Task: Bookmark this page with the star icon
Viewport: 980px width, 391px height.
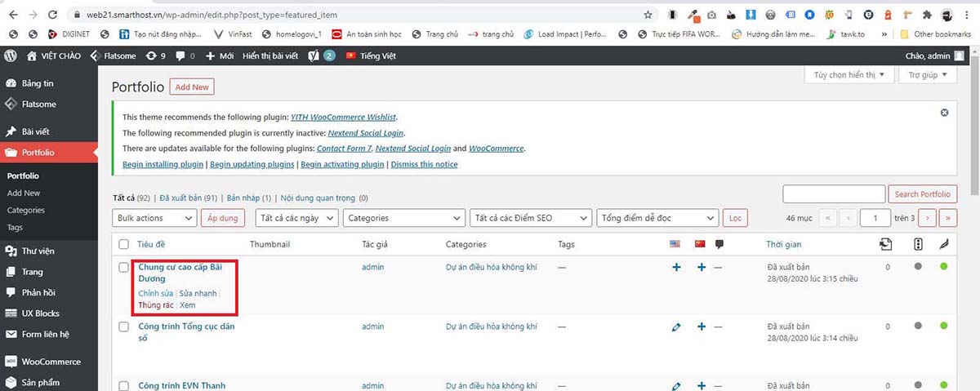Action: (x=648, y=15)
